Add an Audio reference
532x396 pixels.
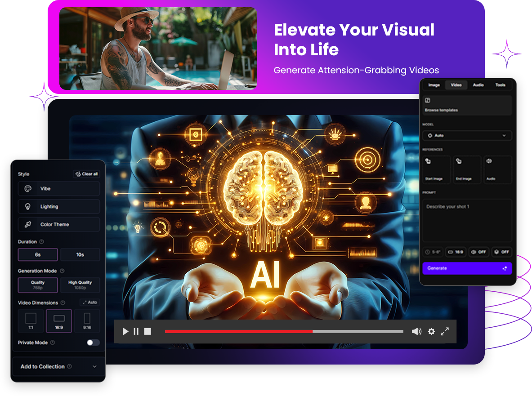pos(497,169)
